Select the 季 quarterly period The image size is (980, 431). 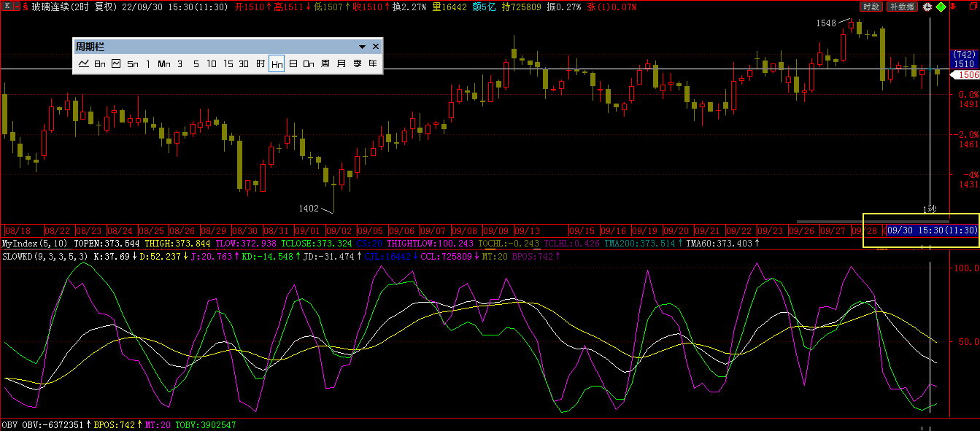[x=357, y=64]
